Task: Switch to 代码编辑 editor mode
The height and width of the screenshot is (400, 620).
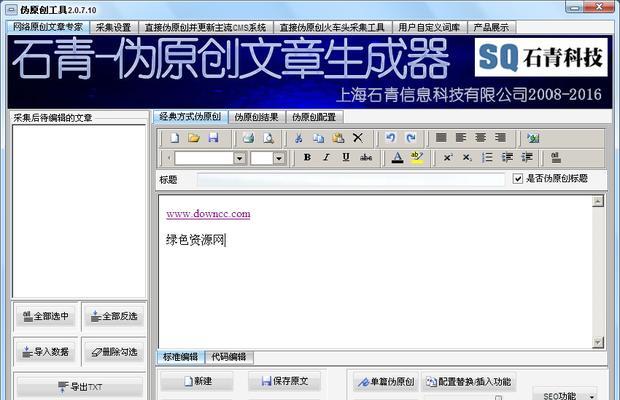Action: click(229, 357)
